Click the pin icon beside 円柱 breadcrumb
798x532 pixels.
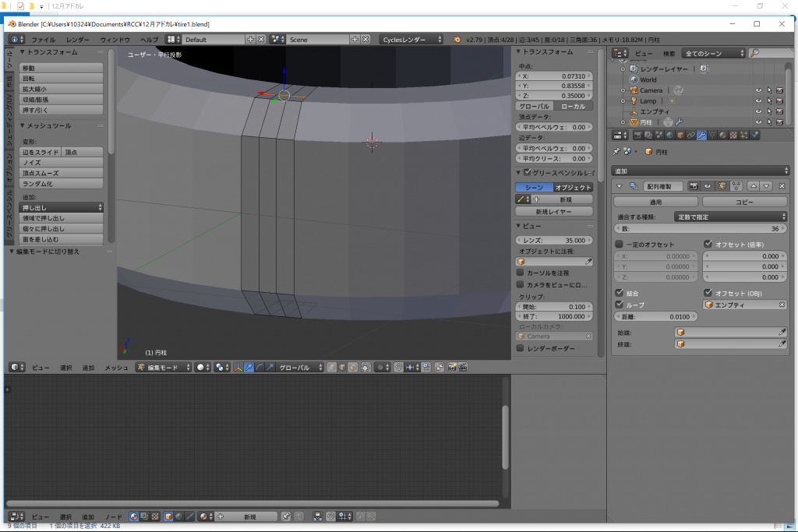tap(617, 152)
